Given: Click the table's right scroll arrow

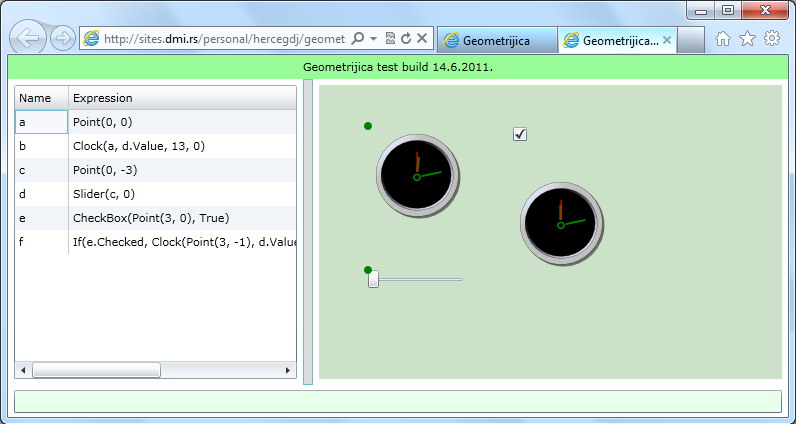Looking at the screenshot, I should point(288,370).
